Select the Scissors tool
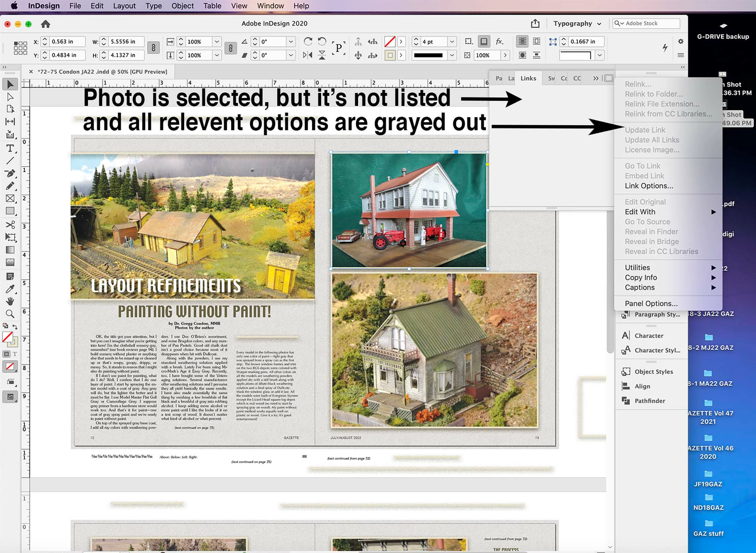This screenshot has width=756, height=553. [x=10, y=224]
